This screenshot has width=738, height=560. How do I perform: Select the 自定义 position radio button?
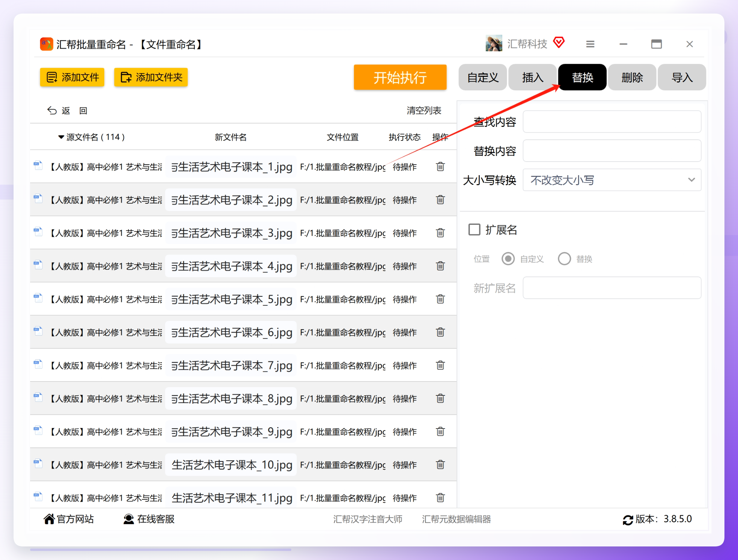point(508,259)
